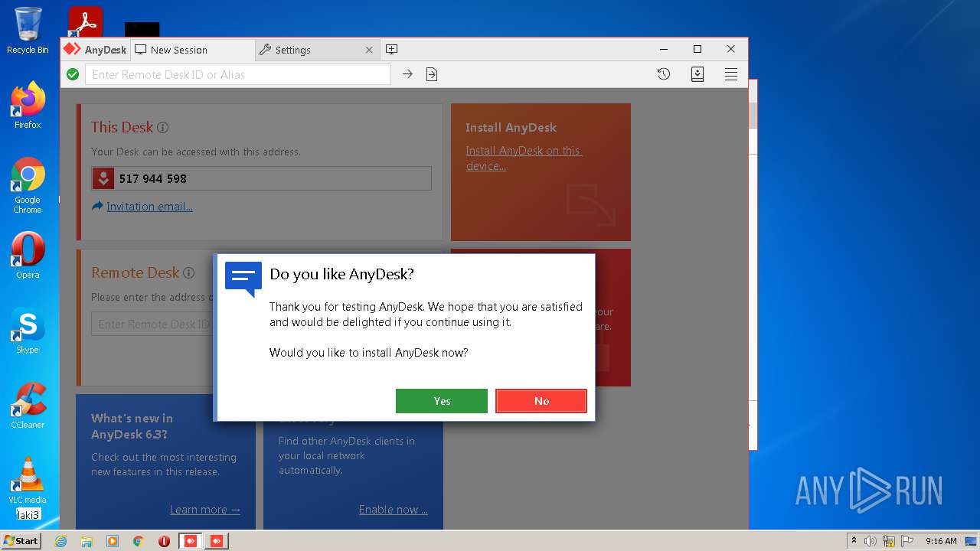
Task: Click the Enter Remote Desk ID field
Action: tap(152, 324)
